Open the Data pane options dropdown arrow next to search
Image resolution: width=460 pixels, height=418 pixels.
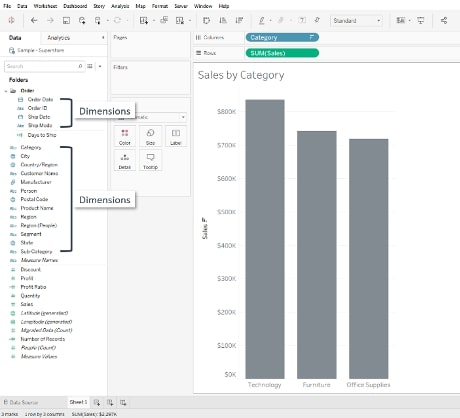(100, 66)
